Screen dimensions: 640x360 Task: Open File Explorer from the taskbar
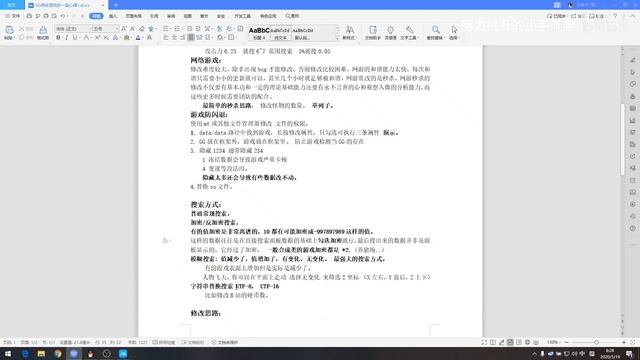pos(41,353)
